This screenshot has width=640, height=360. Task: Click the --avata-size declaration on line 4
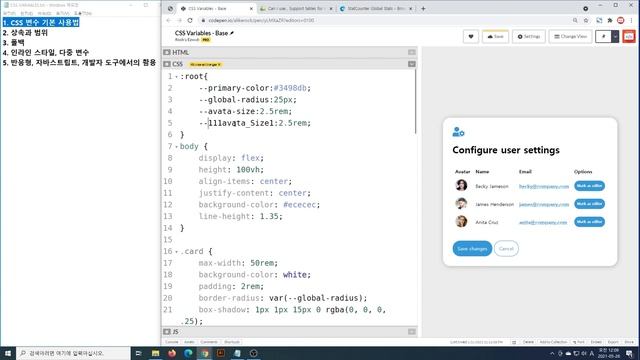(x=245, y=111)
